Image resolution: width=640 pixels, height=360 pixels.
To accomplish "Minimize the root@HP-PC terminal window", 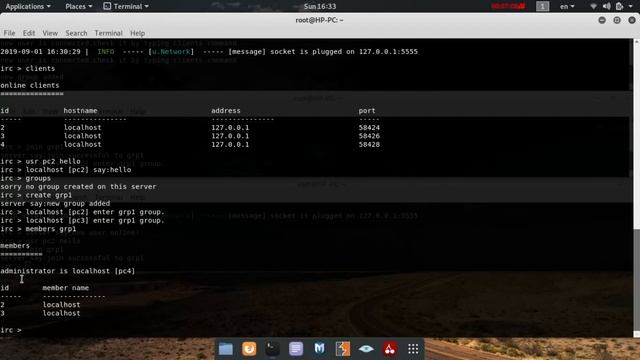I will click(602, 20).
